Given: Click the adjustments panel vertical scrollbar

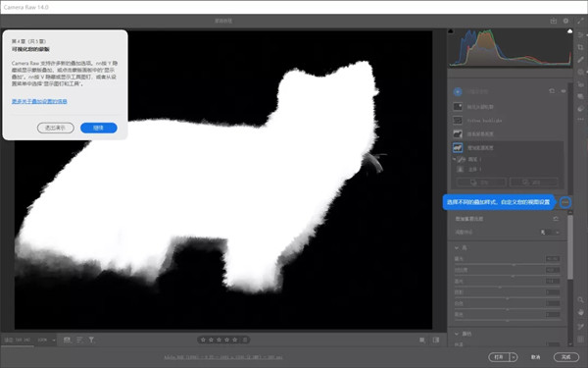Looking at the screenshot, I should (x=570, y=247).
